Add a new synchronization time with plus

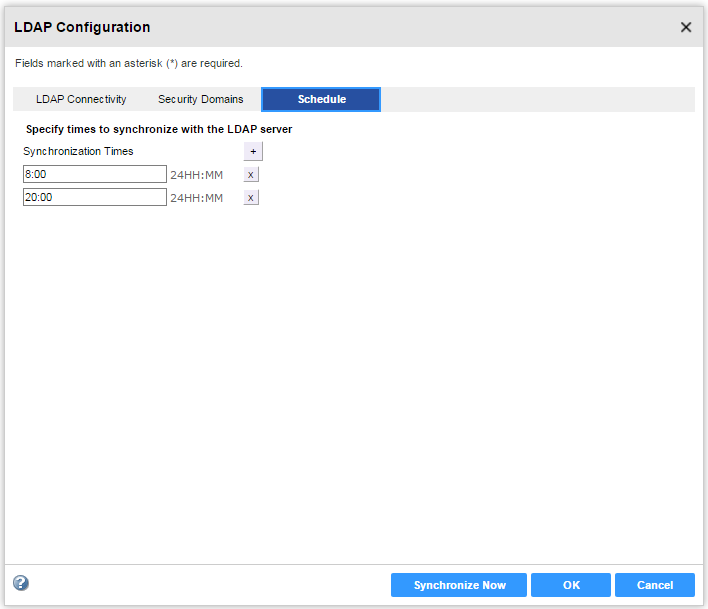point(253,151)
